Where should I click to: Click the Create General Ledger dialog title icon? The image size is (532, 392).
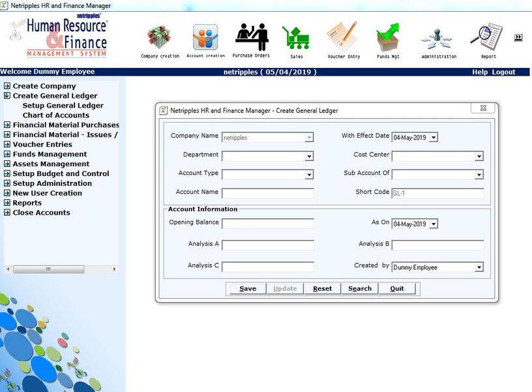click(x=163, y=110)
